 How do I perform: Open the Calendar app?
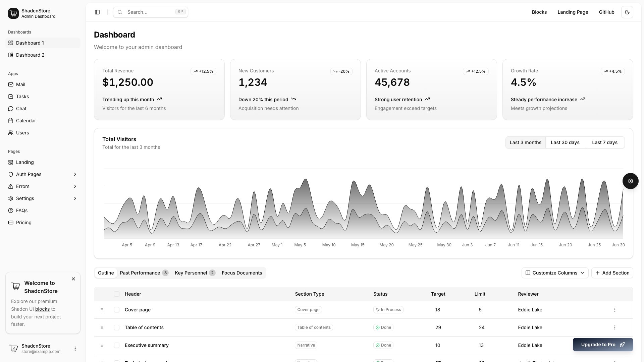26,121
